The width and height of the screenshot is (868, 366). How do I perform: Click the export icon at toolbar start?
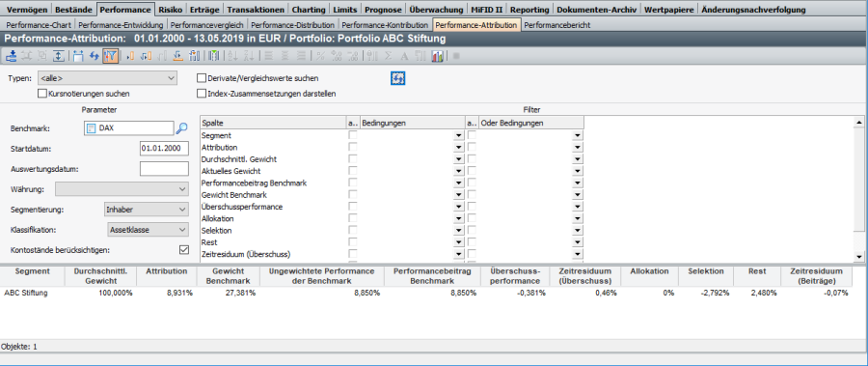(x=11, y=55)
